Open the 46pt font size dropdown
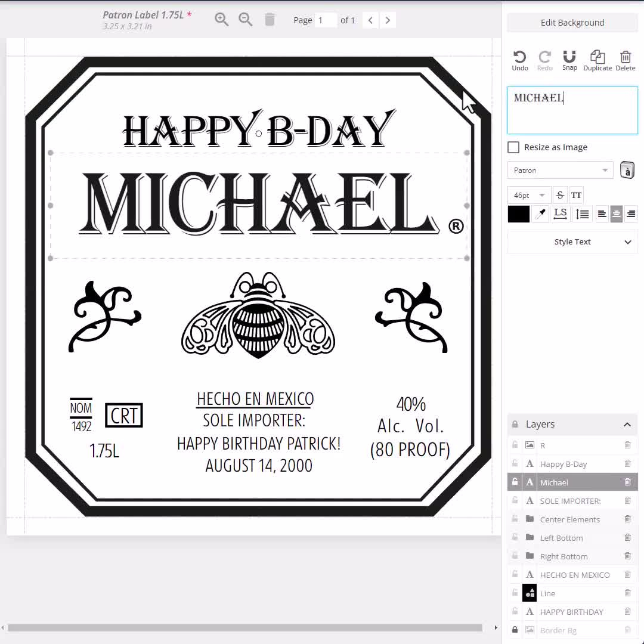Screen dimensions: 644x644 (x=528, y=195)
